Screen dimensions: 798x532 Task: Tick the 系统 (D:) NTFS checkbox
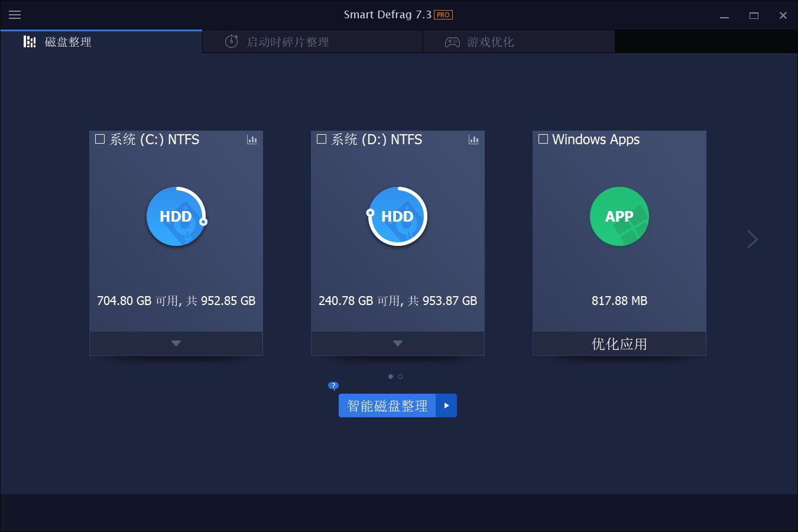pos(322,139)
